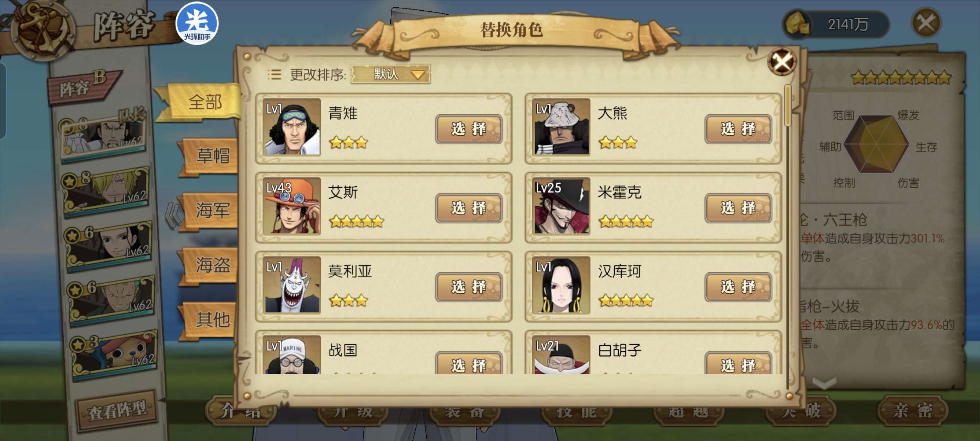The width and height of the screenshot is (980, 441).
Task: Close the 替换角色 dialog
Action: point(782,62)
